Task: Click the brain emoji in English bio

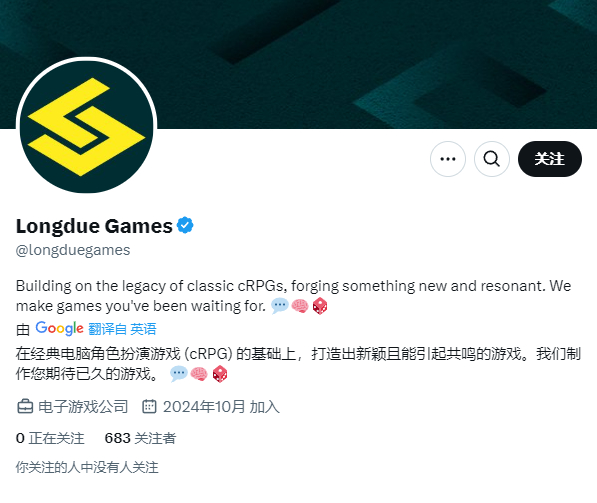Action: [300, 306]
